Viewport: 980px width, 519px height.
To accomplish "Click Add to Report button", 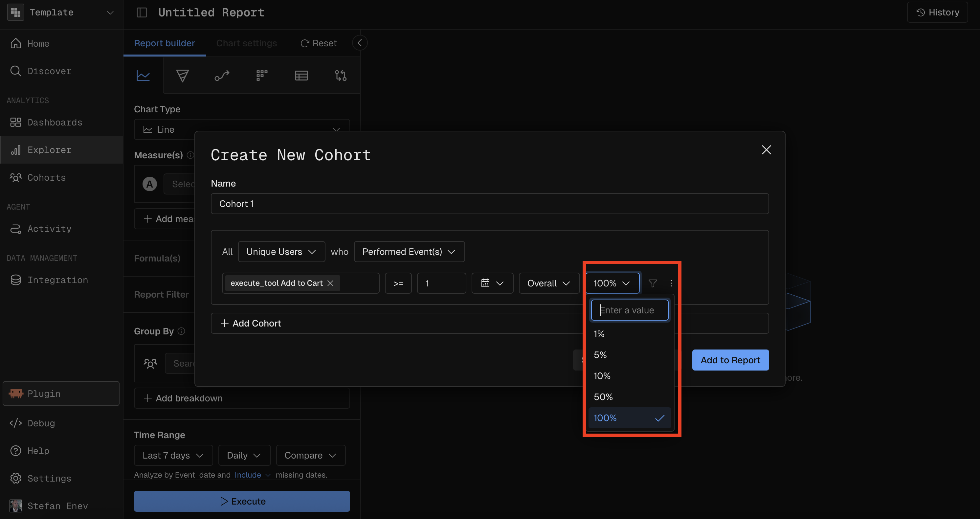I will click(730, 360).
